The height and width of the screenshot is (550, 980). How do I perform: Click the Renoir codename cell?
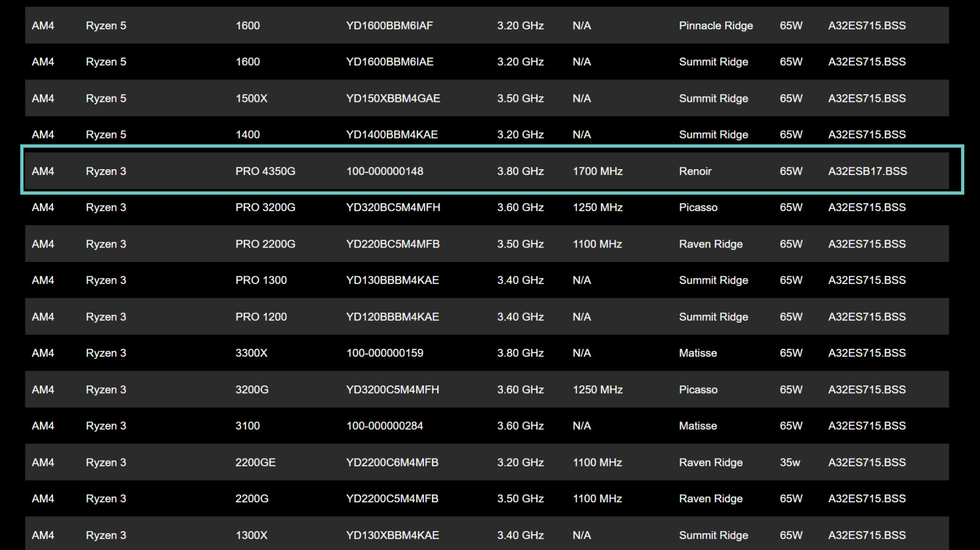[x=695, y=171]
